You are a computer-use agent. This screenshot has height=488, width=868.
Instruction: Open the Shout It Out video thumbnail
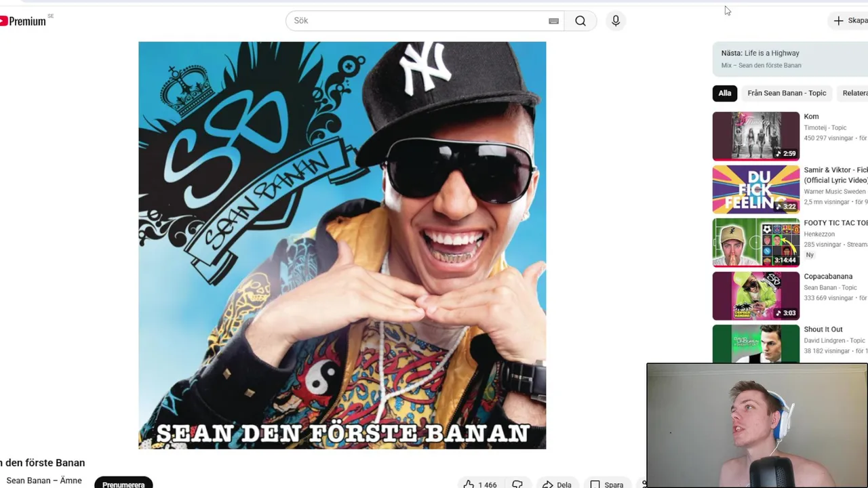tap(756, 344)
